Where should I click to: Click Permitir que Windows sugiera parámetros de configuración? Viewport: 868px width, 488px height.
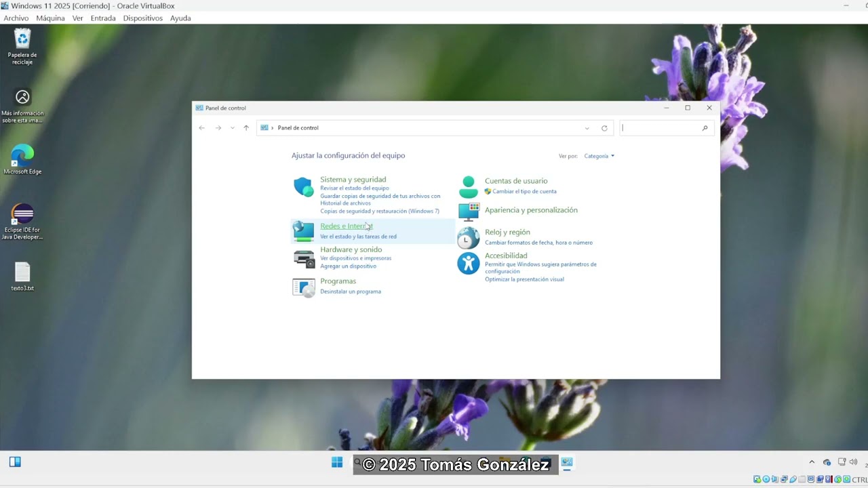click(540, 268)
